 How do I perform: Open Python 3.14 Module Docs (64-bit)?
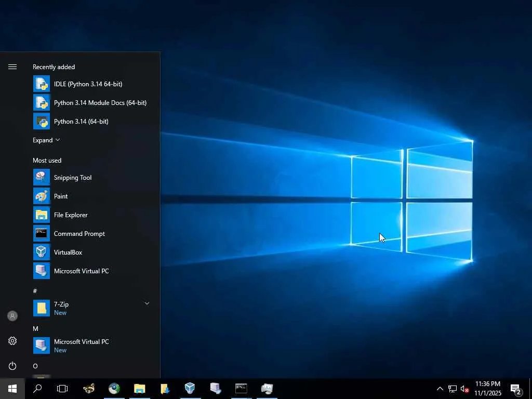click(x=92, y=102)
